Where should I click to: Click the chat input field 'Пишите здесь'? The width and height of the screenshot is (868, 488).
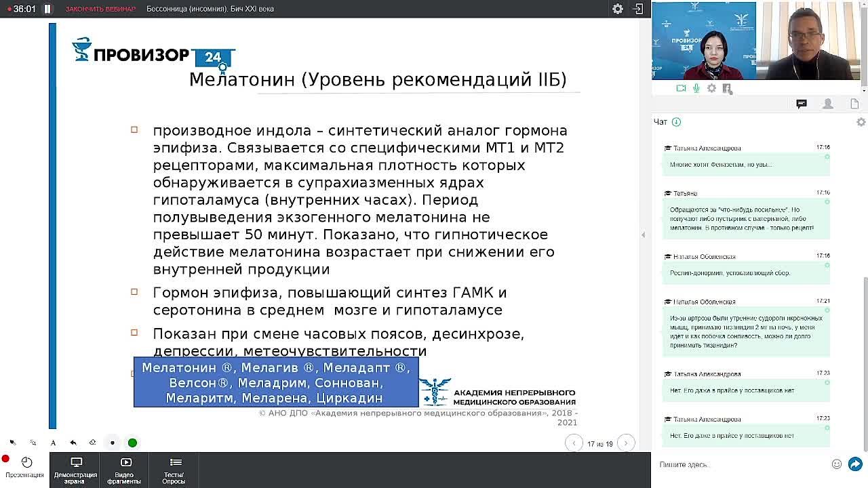pos(743,464)
